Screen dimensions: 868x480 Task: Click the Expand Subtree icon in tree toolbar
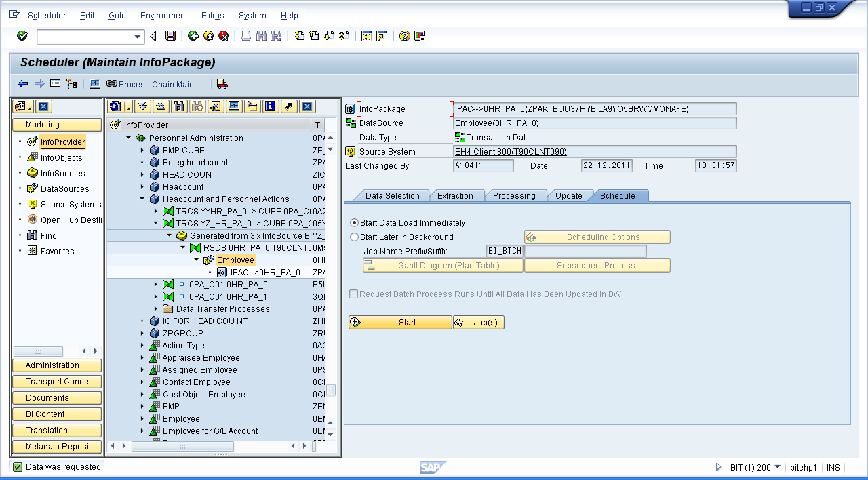[142, 106]
